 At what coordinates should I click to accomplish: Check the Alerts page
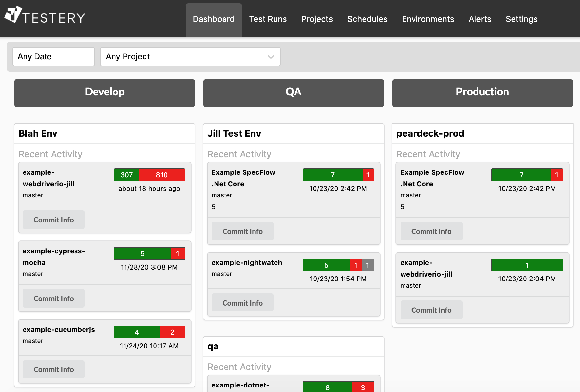(x=480, y=19)
